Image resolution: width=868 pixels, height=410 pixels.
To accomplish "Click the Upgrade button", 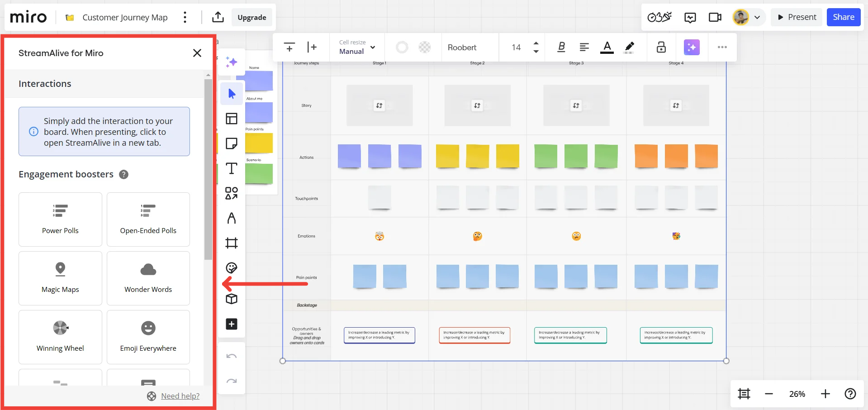I will coord(252,17).
